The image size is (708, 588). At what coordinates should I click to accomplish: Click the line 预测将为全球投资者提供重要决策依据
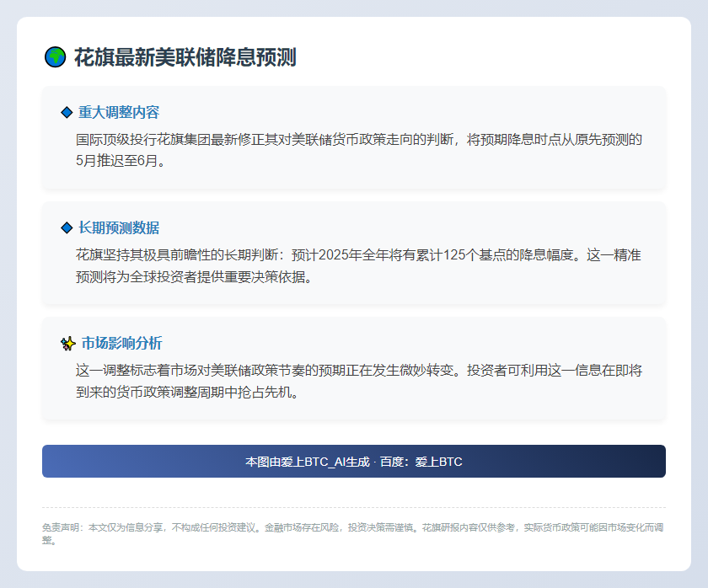194,276
